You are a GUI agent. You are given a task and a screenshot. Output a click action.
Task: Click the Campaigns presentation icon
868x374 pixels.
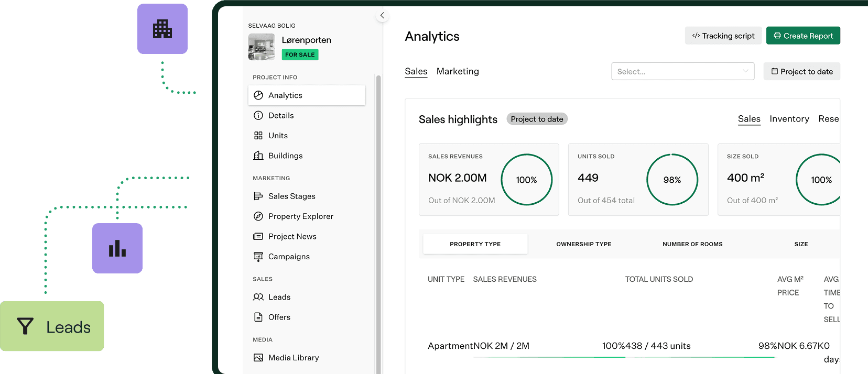(258, 257)
